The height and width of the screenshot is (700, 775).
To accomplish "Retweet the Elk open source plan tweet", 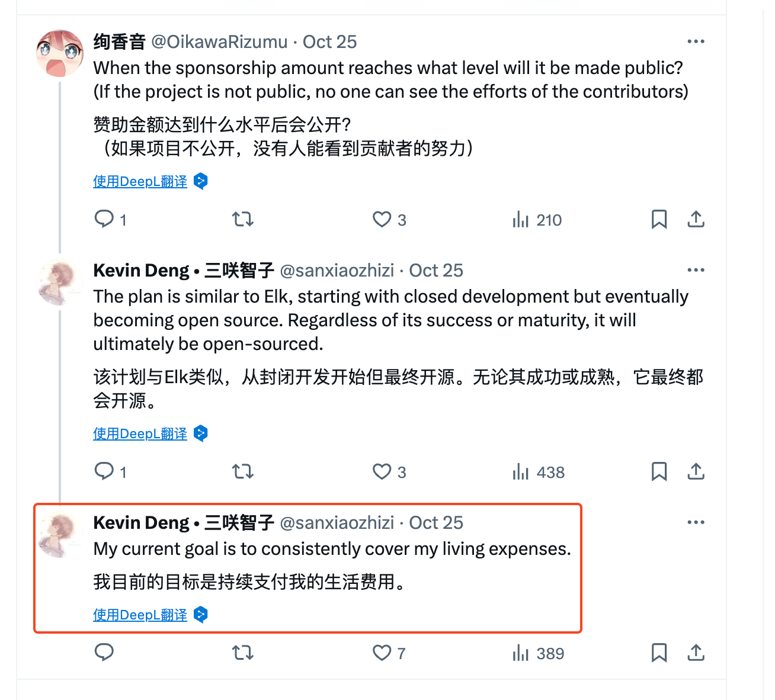I will [x=242, y=471].
